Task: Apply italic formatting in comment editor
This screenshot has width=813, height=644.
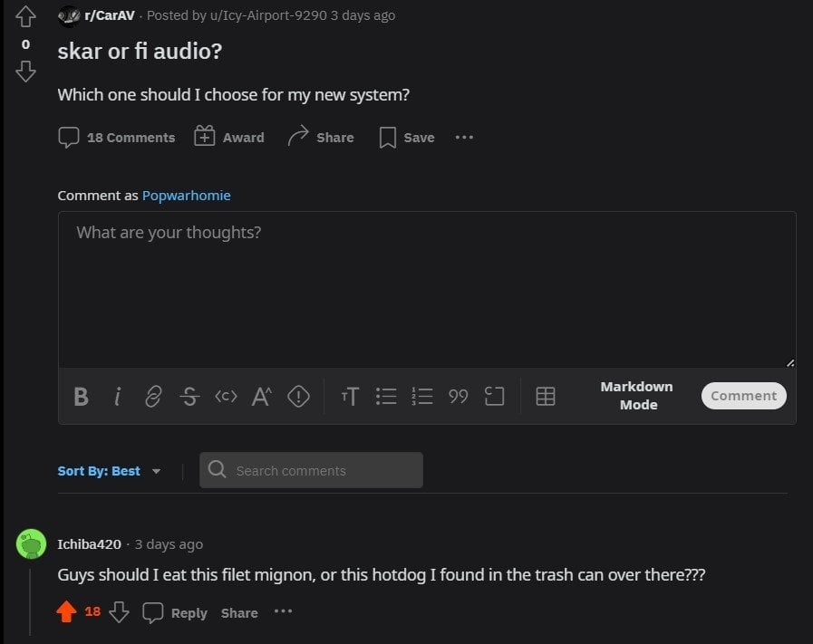Action: tap(117, 396)
